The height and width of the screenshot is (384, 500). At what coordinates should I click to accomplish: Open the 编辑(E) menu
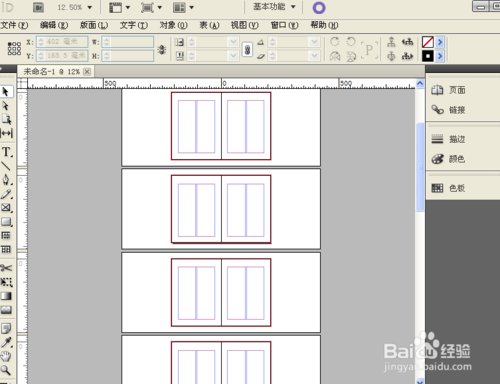(x=54, y=25)
